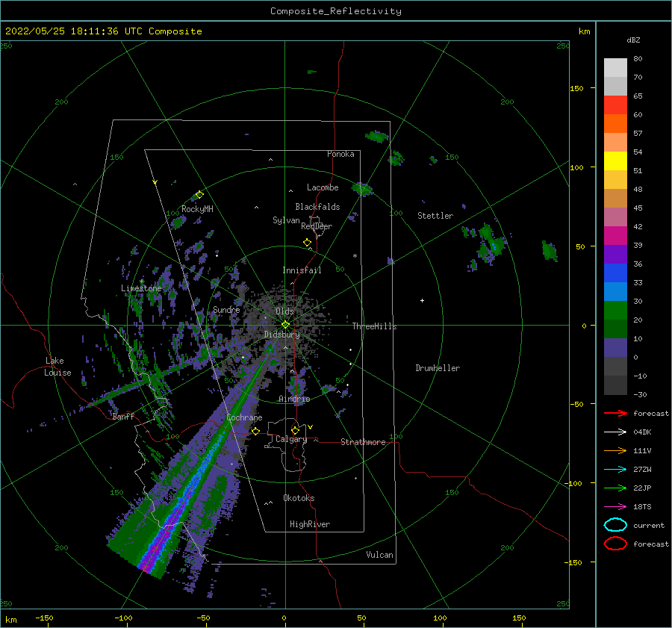Screen dimensions: 672x628
Task: Click the 45 dBZ rose color swatch
Action: pyautogui.click(x=615, y=217)
